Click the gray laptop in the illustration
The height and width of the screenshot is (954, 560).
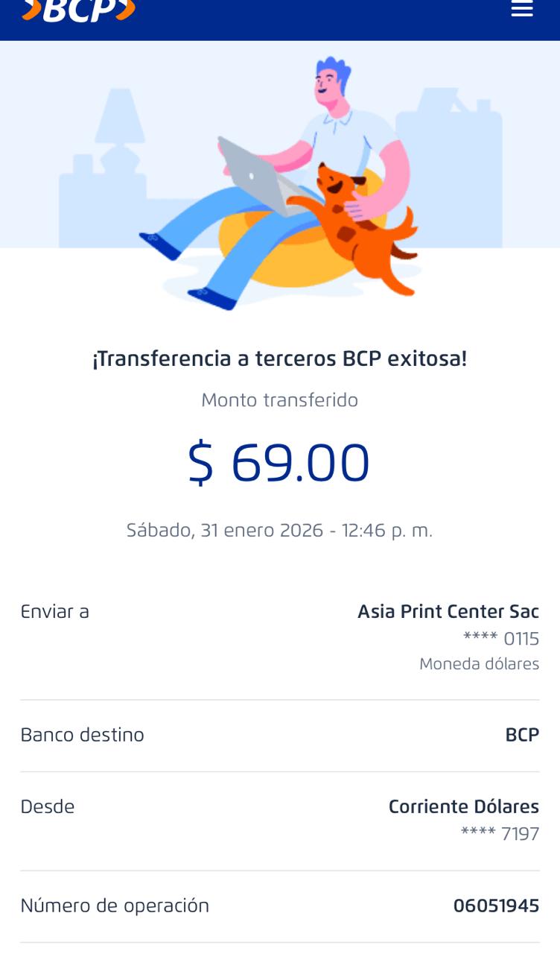(x=253, y=177)
